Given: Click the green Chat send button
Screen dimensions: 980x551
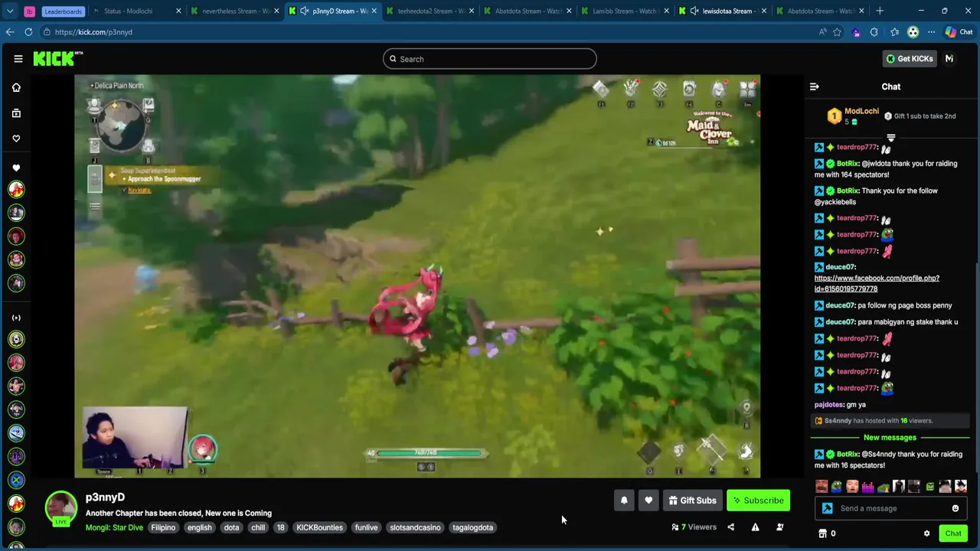Looking at the screenshot, I should tap(953, 533).
